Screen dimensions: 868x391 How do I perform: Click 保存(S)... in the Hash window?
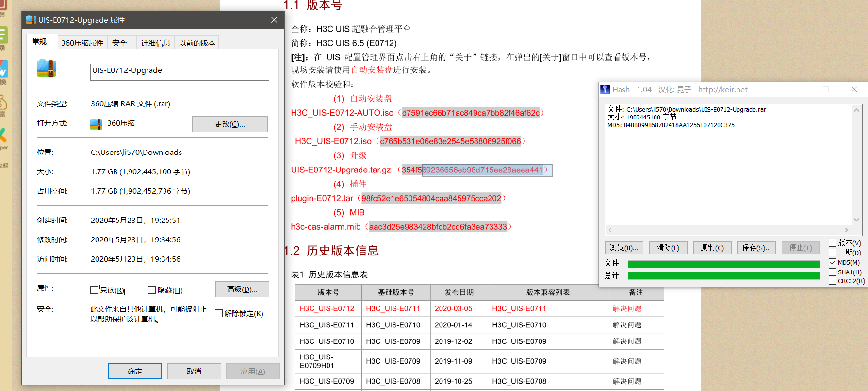pyautogui.click(x=756, y=248)
